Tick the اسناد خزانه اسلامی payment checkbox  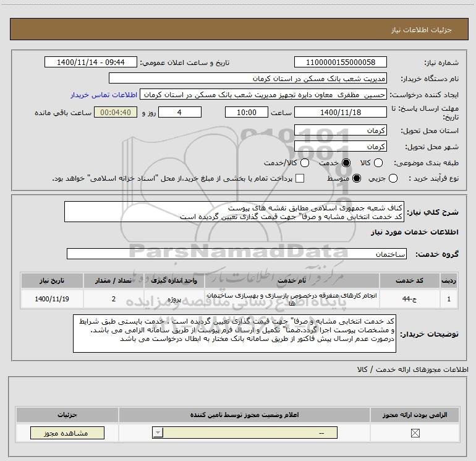(300, 178)
